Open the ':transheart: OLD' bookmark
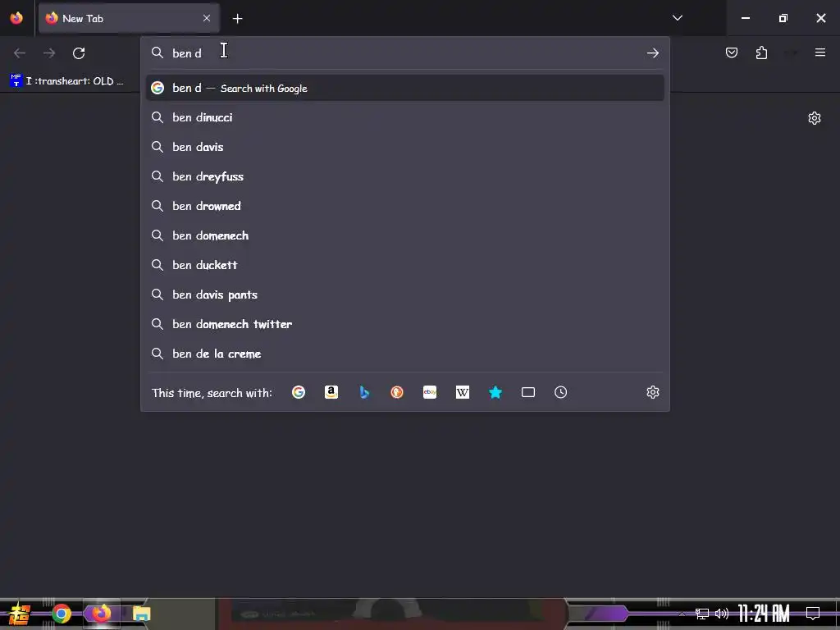Image resolution: width=840 pixels, height=630 pixels. (67, 81)
